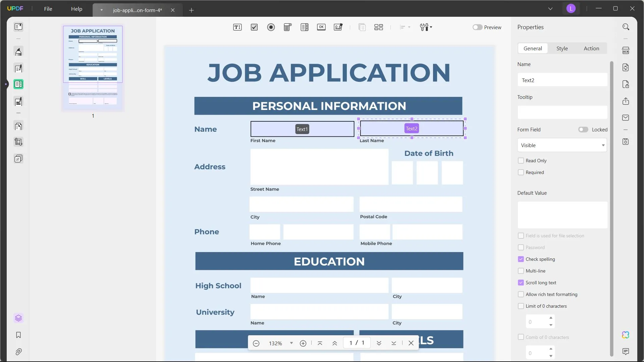
Task: Switch to the Style tab
Action: (x=562, y=48)
